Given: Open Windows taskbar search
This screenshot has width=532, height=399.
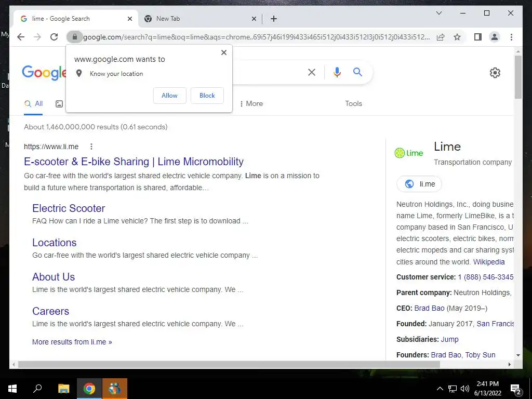Looking at the screenshot, I should pyautogui.click(x=37, y=389).
